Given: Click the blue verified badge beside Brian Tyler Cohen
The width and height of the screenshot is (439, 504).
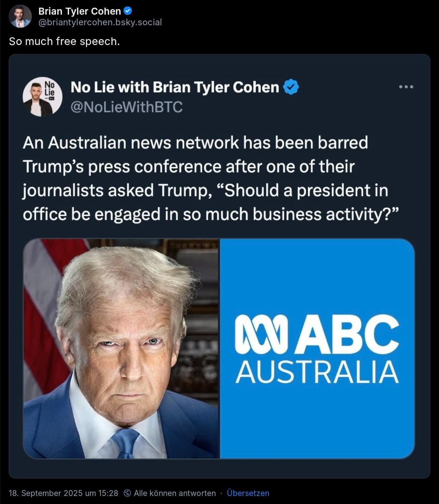Looking at the screenshot, I should tap(128, 11).
